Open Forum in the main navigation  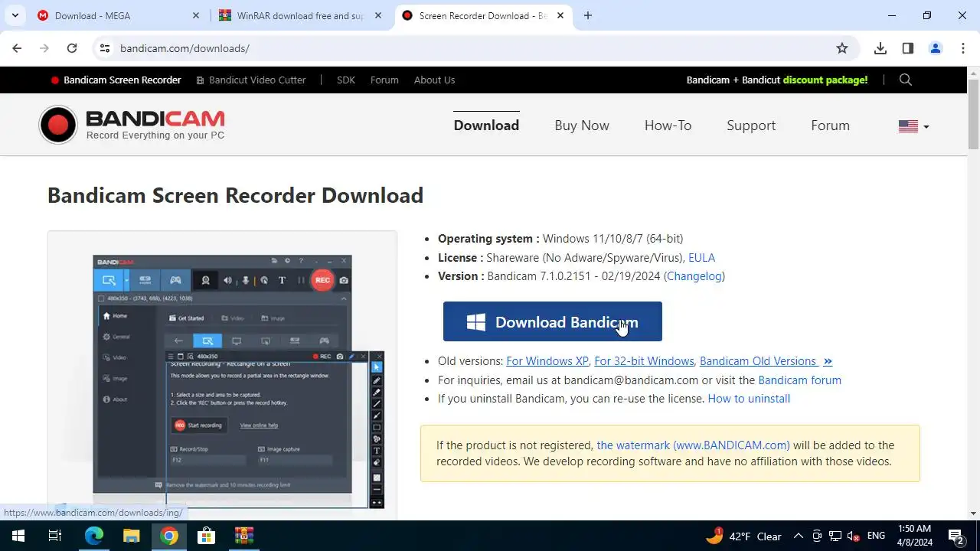click(x=830, y=126)
